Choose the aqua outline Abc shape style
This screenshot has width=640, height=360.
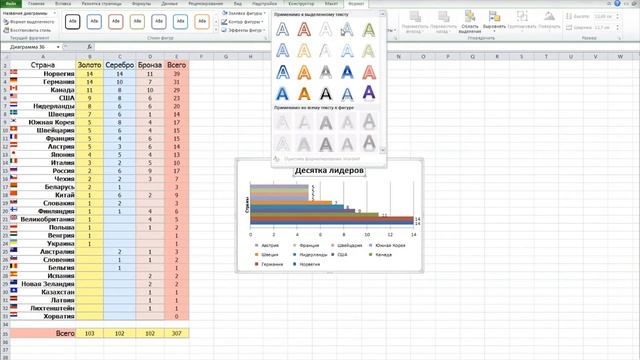[x=180, y=22]
